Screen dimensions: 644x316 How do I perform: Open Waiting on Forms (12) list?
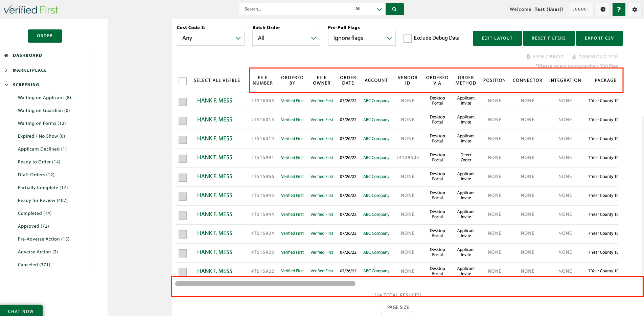pyautogui.click(x=42, y=123)
